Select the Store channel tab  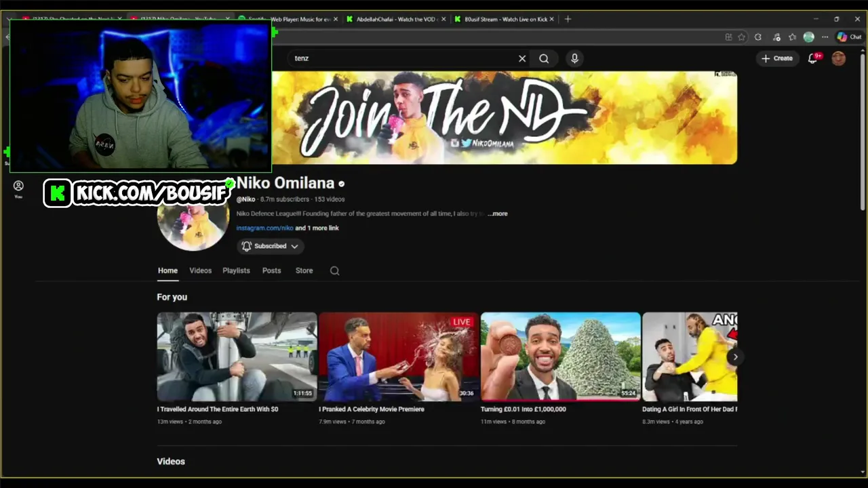coord(304,270)
